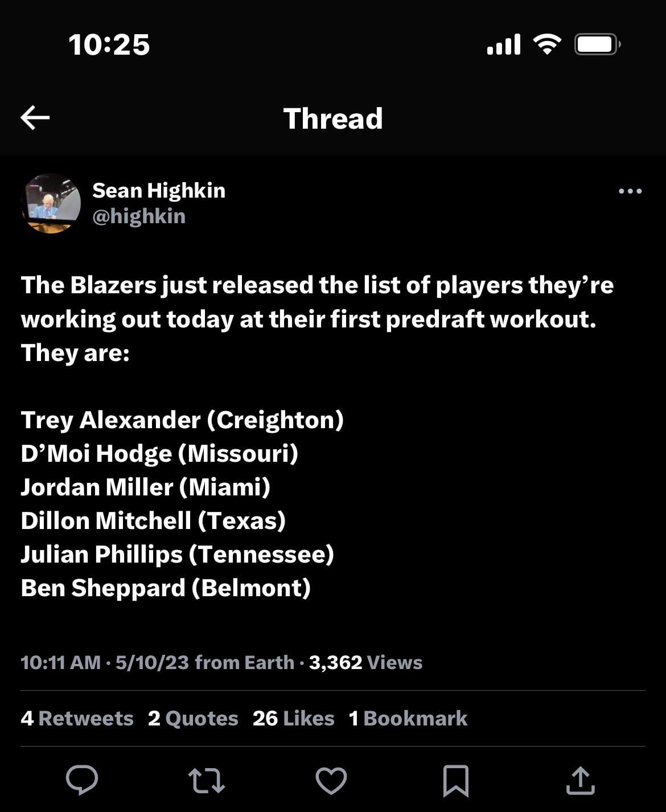This screenshot has width=666, height=812.
Task: Tap the 1 Bookmark count
Action: (408, 718)
